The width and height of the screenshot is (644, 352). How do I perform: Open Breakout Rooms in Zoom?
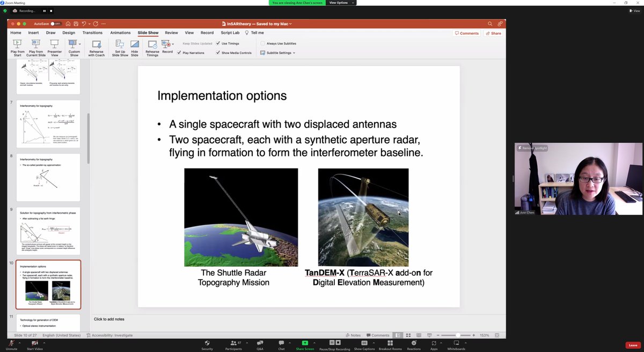[390, 345]
